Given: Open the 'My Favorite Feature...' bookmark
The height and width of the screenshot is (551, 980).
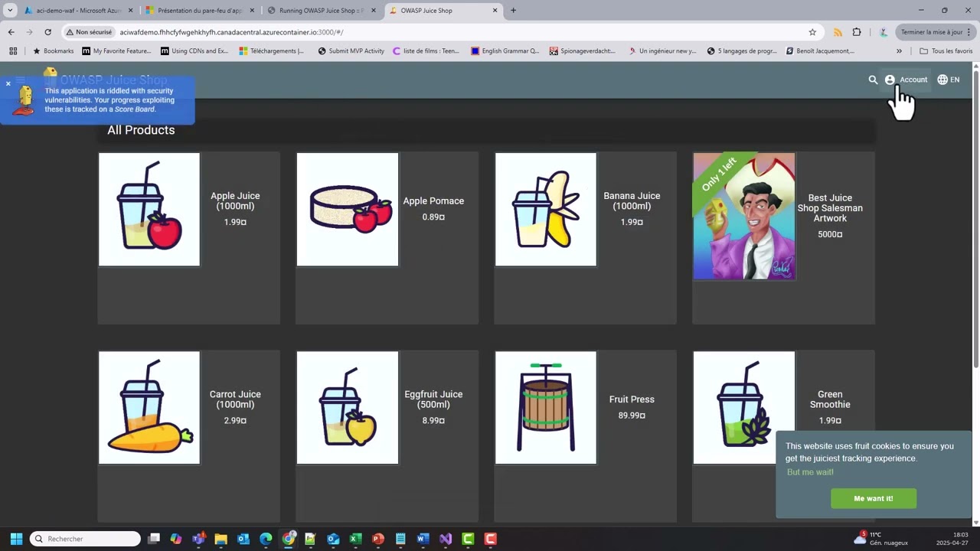Looking at the screenshot, I should tap(117, 51).
